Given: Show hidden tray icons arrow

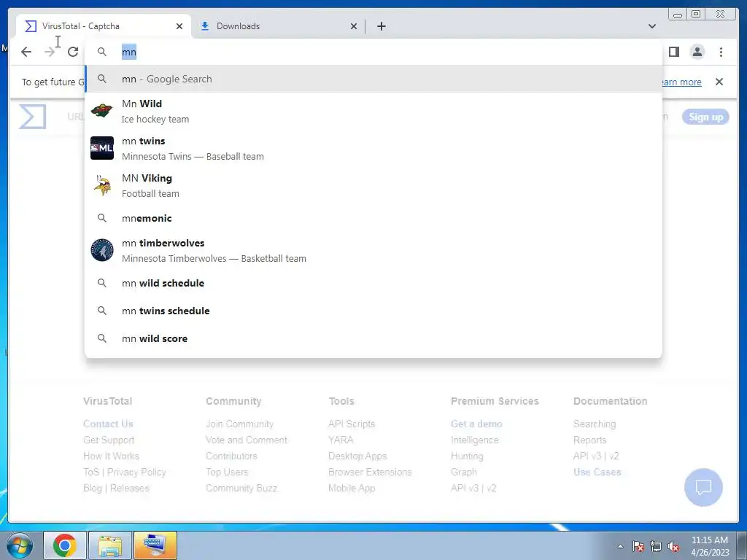Looking at the screenshot, I should pos(620,546).
